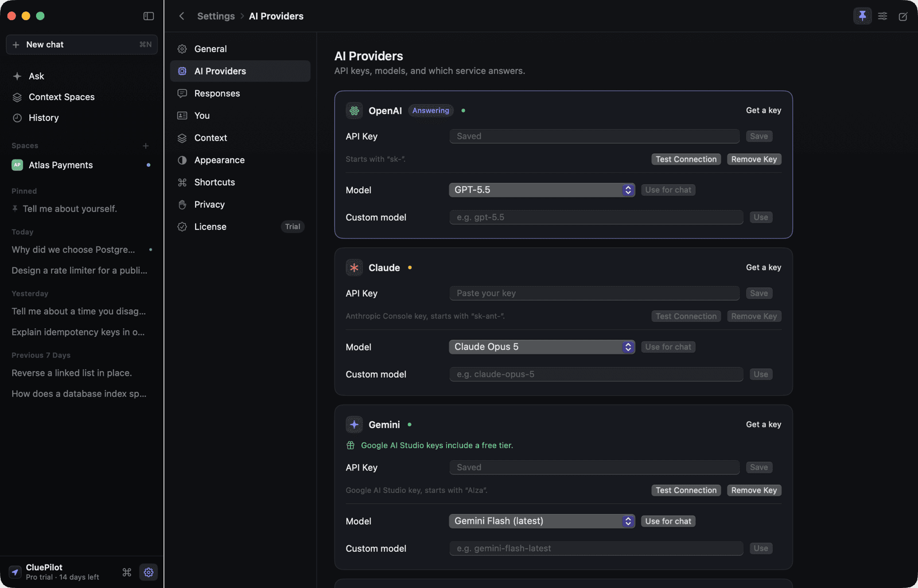Open Shortcuts settings

(x=240, y=182)
